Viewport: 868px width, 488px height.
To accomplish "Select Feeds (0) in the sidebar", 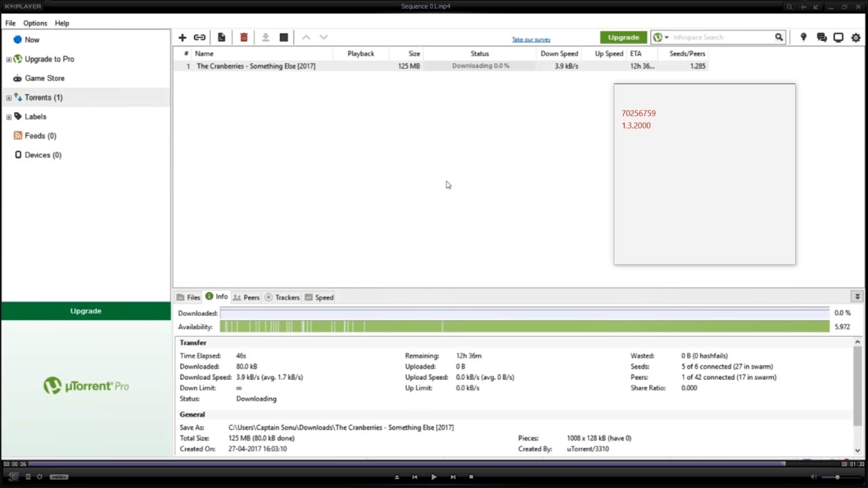I will pos(41,136).
